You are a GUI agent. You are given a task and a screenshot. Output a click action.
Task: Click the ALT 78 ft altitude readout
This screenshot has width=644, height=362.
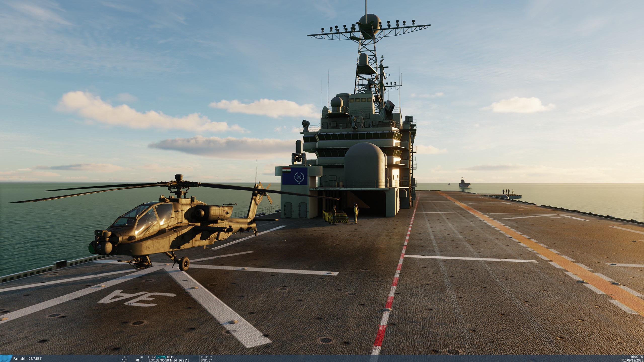pos(133,360)
